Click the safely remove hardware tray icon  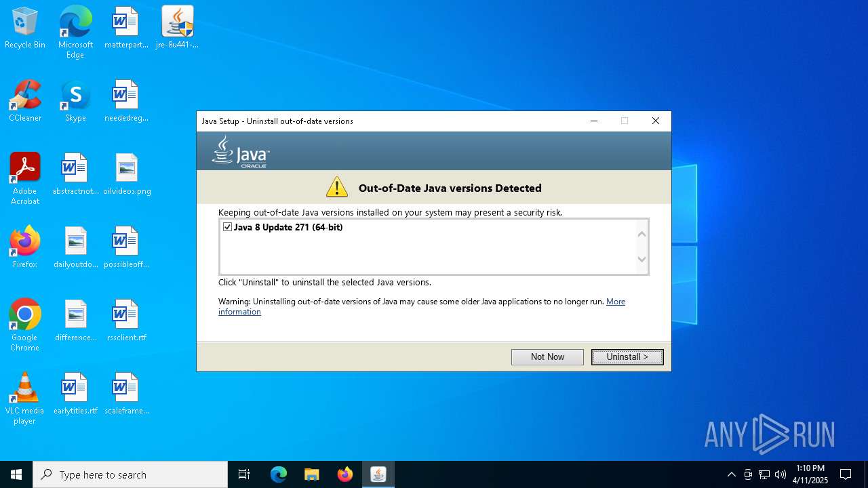point(748,474)
